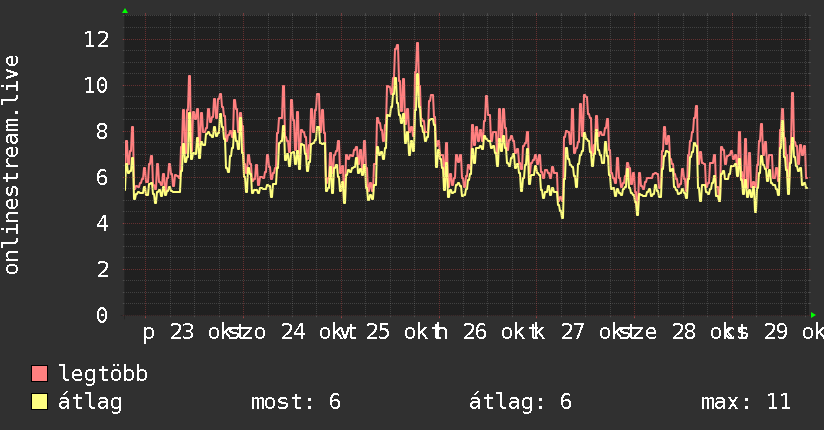Click the y-axis label 2

click(x=102, y=270)
